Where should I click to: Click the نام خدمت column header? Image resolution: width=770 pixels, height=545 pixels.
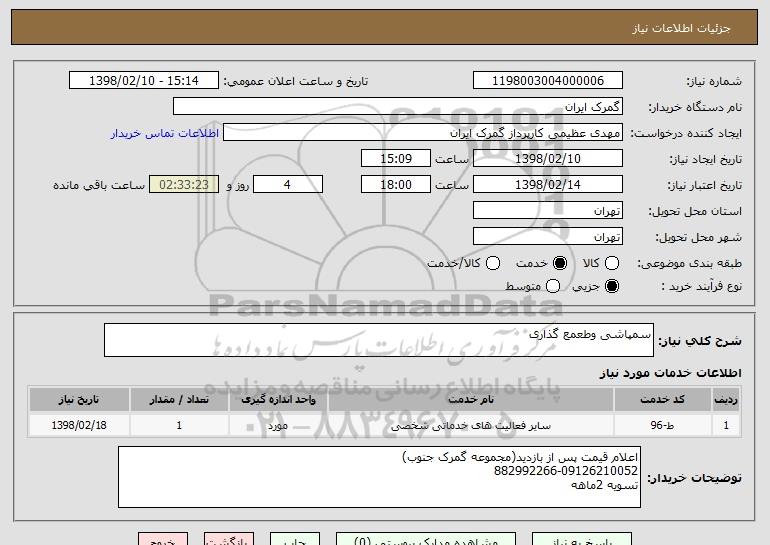[x=470, y=400]
